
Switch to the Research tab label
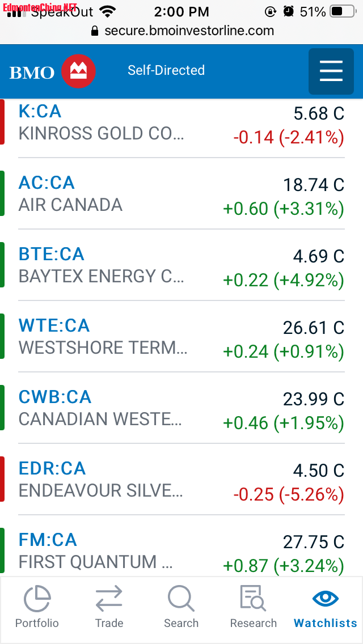253,623
